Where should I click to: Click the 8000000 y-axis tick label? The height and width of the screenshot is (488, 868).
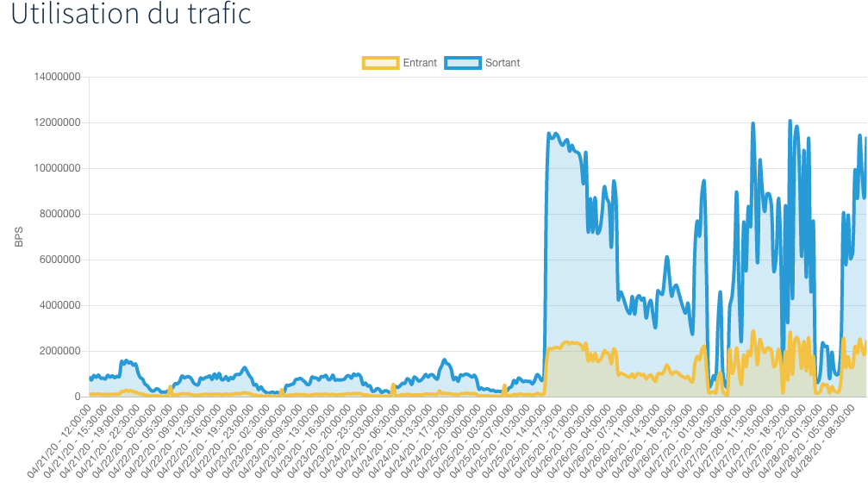[60, 214]
